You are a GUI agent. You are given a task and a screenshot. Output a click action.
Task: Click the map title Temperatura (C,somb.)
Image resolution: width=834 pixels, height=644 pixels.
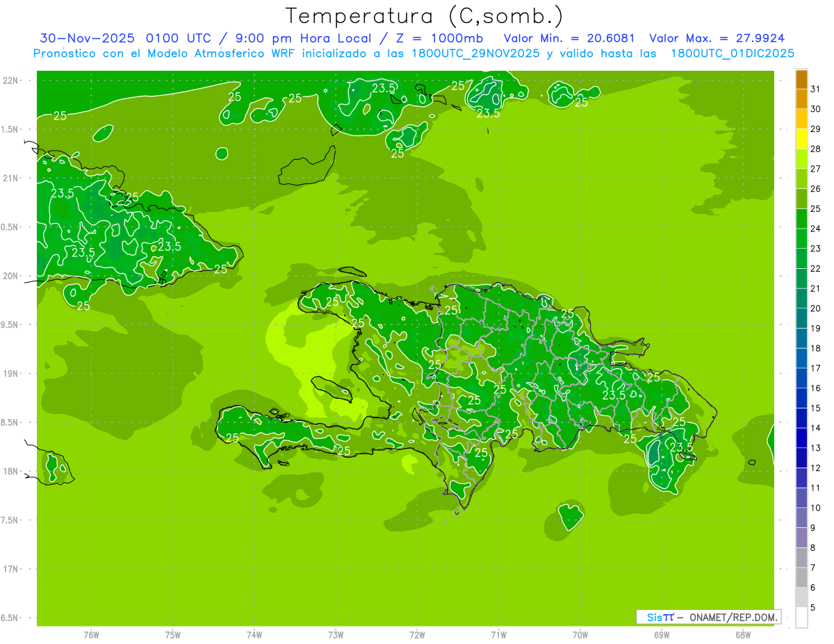tap(424, 15)
